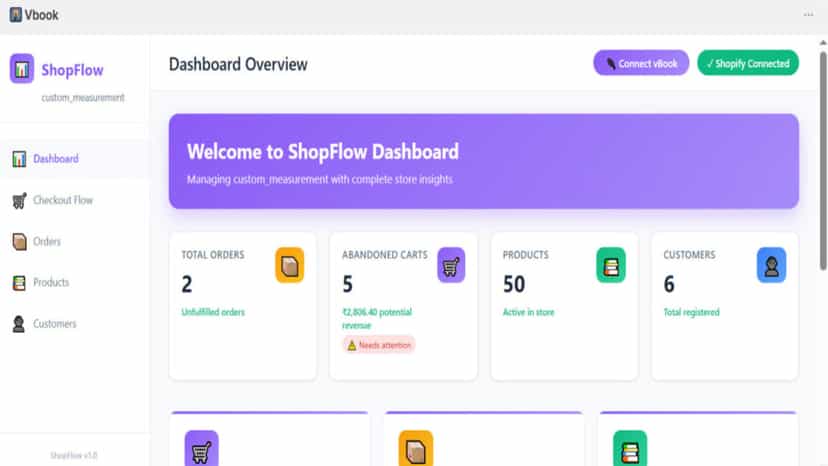Screen dimensions: 828x466
Task: Open the three-dot menu in title bar
Action: (x=808, y=15)
